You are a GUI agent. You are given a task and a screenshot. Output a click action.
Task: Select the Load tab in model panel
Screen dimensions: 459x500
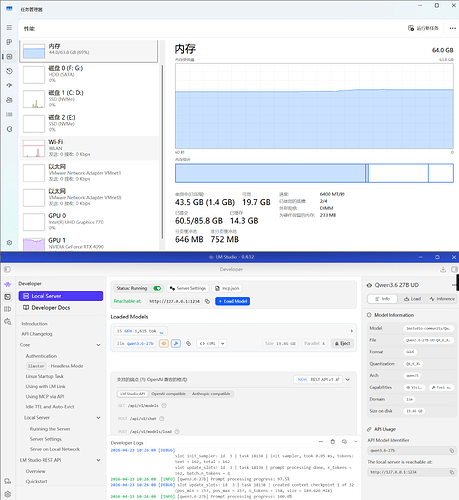[412, 299]
